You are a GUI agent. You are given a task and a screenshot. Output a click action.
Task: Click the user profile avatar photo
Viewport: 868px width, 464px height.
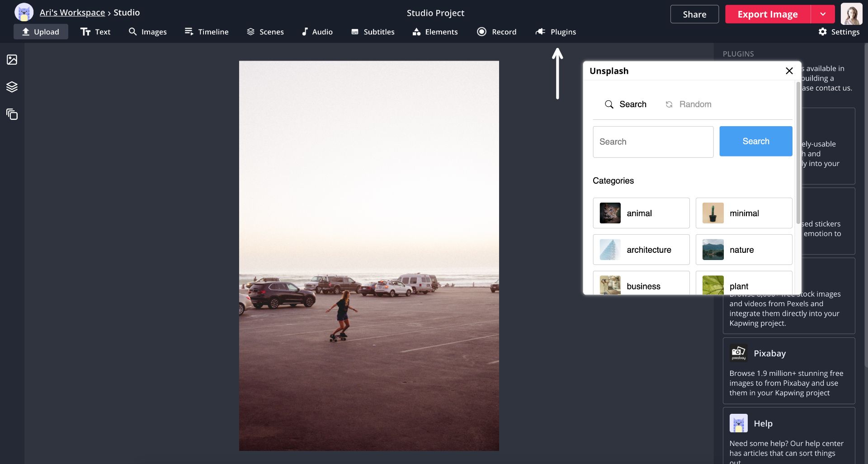(851, 14)
